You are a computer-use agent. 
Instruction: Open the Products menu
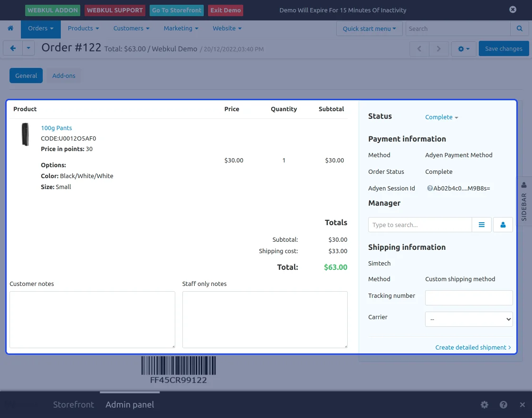pos(83,28)
